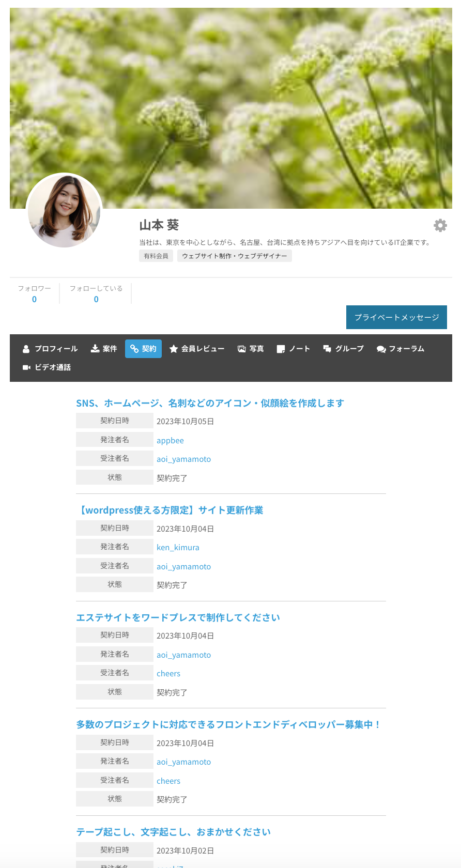Open the SNS icon illustration contract title

click(x=210, y=403)
